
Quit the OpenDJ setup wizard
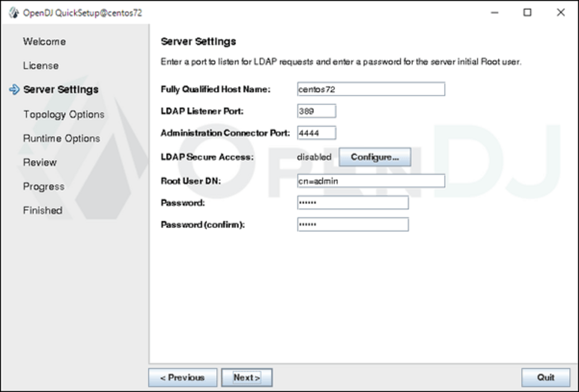point(546,378)
